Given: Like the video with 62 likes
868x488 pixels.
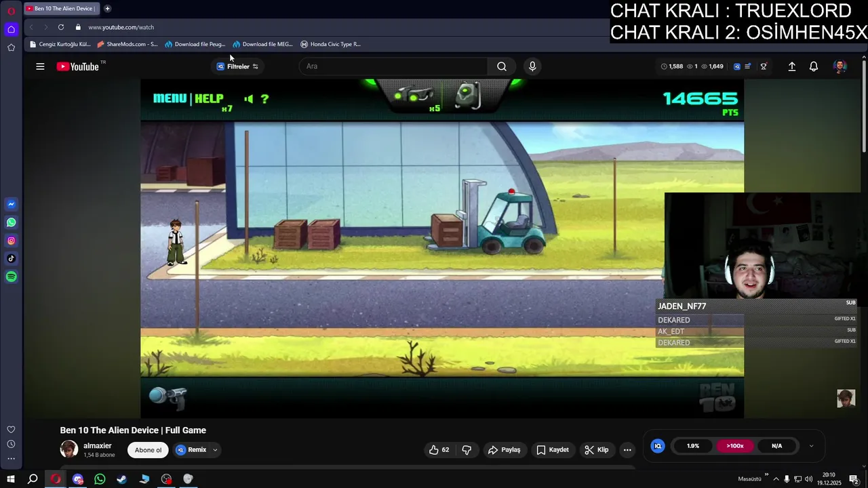Looking at the screenshot, I should click(439, 450).
